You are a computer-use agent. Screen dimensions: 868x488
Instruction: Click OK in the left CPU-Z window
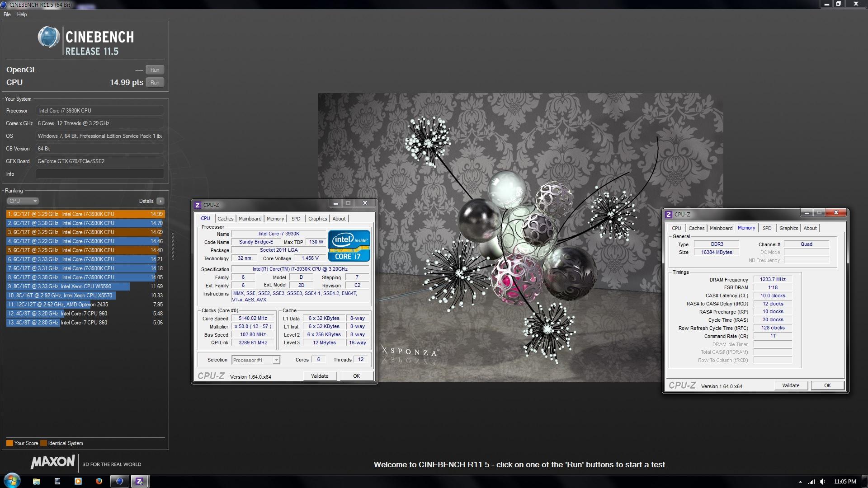(x=356, y=376)
